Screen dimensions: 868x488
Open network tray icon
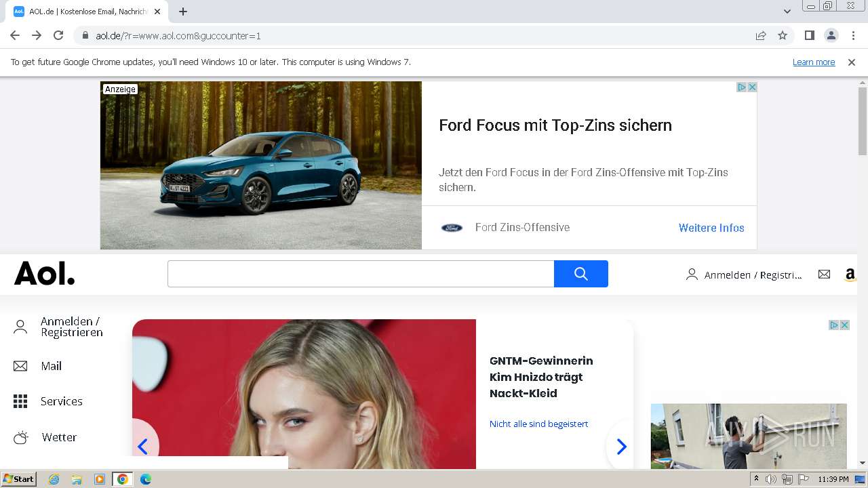787,479
